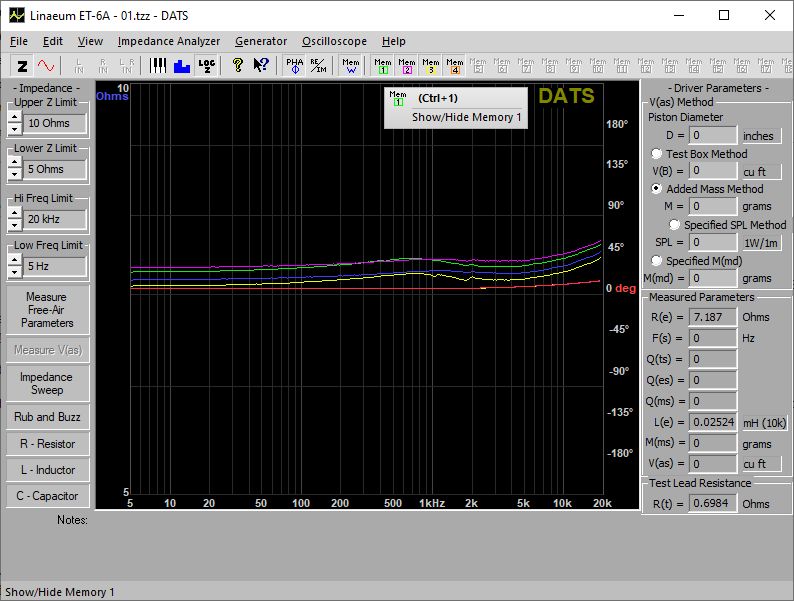Image resolution: width=794 pixels, height=601 pixels.
Task: Open the Generator menu
Action: [x=261, y=41]
